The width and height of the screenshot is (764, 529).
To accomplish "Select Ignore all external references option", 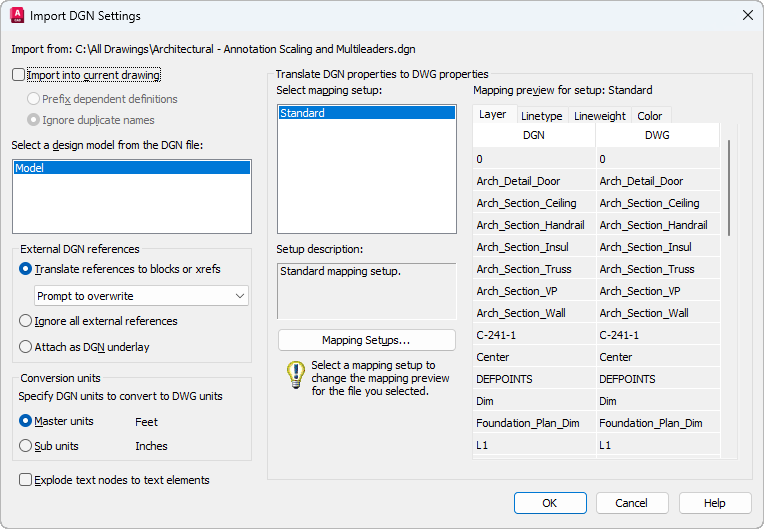I will (x=26, y=321).
